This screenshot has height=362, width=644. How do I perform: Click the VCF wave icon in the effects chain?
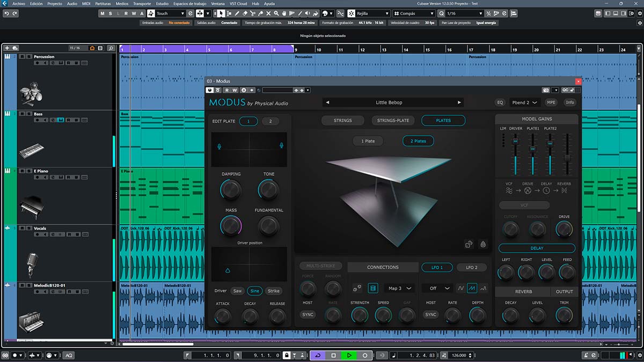(x=509, y=190)
